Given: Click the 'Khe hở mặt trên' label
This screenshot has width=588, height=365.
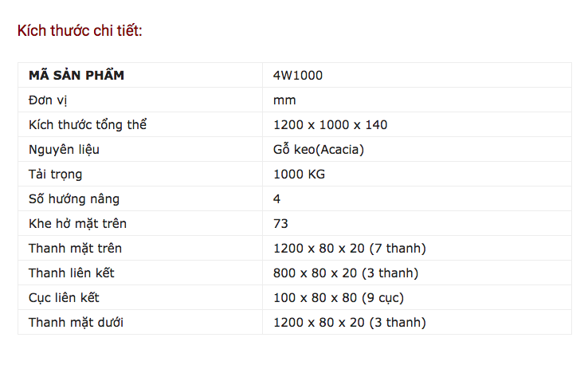Looking at the screenshot, I should [x=77, y=224].
